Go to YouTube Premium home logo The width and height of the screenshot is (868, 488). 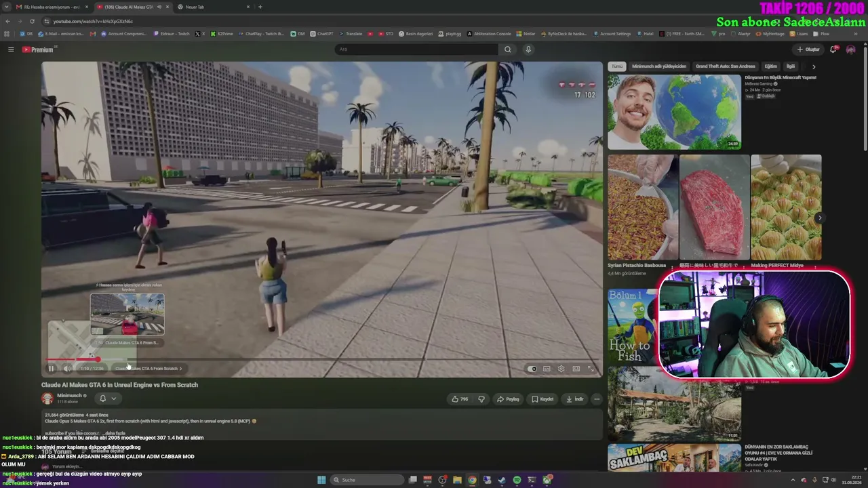coord(38,49)
